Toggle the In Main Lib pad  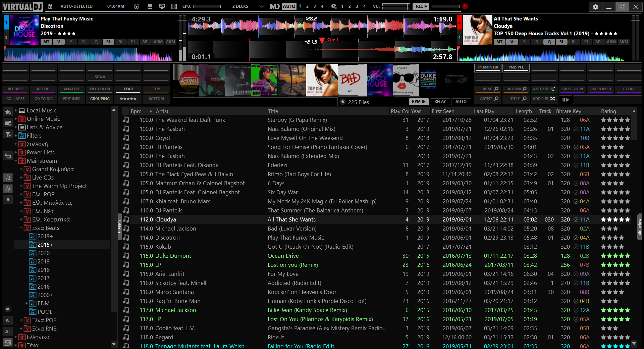coord(488,67)
